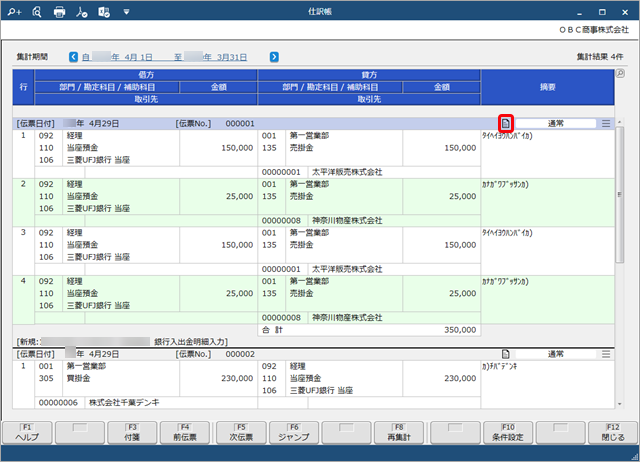Image resolution: width=640 pixels, height=462 pixels.
Task: Click row 1 debit amount 150,000
Action: click(x=237, y=148)
